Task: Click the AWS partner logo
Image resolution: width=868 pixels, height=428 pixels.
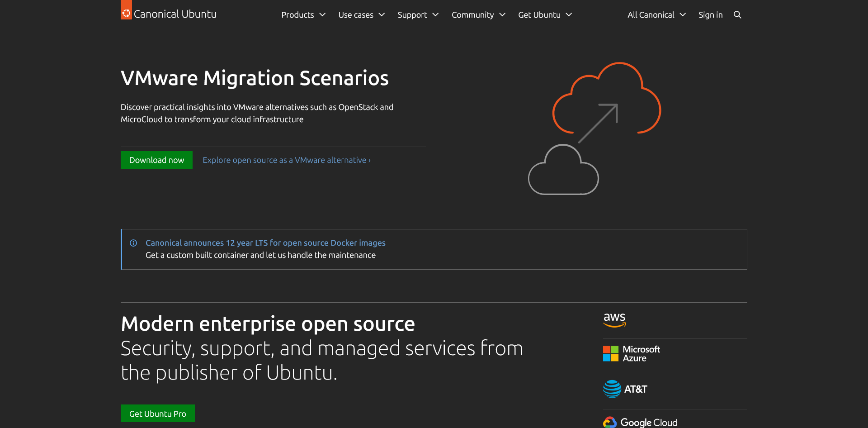Action: (614, 320)
